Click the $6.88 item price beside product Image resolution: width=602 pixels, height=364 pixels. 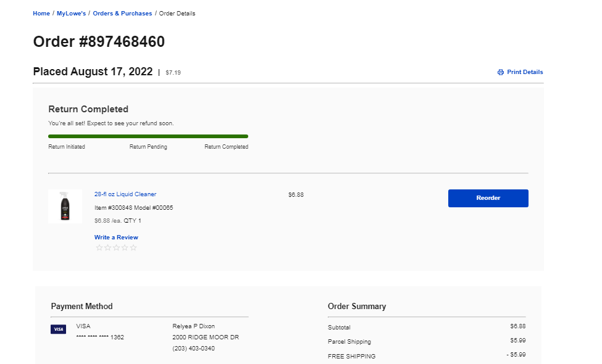(296, 195)
